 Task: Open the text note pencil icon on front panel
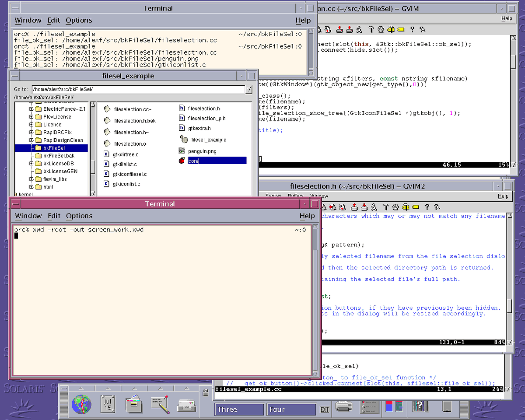[x=160, y=404]
